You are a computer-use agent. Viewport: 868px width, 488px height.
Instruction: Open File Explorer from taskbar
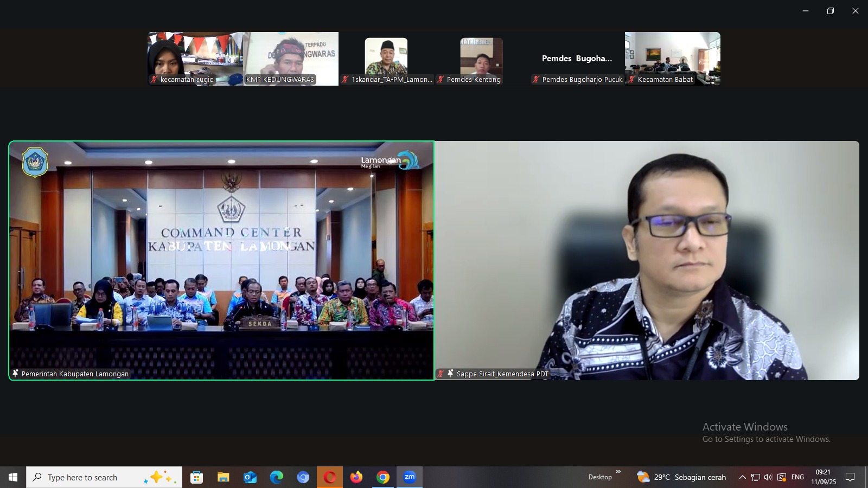224,477
